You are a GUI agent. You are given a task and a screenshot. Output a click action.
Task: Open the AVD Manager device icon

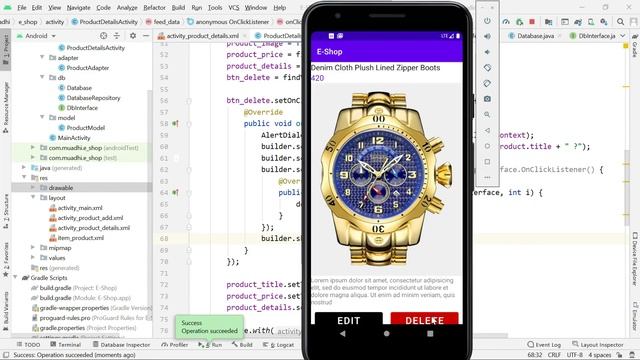pos(591,22)
